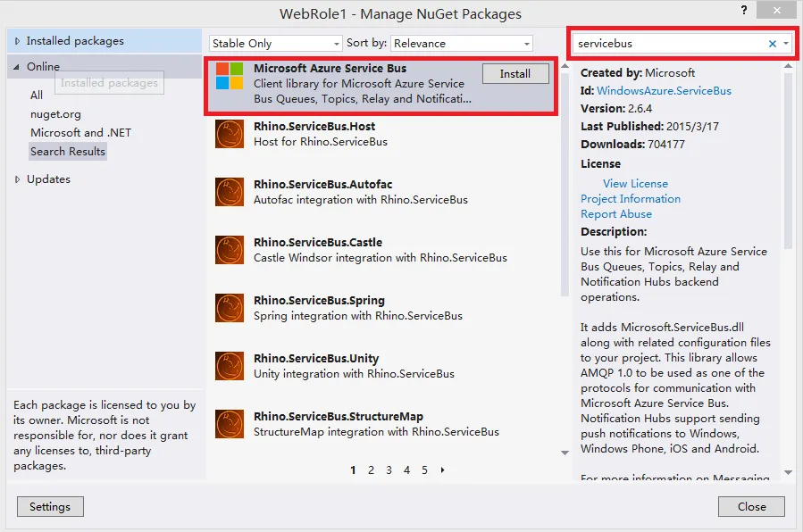Screen dimensions: 803x532
Task: Click the details pane scrollbar thumb
Action: coord(788,162)
